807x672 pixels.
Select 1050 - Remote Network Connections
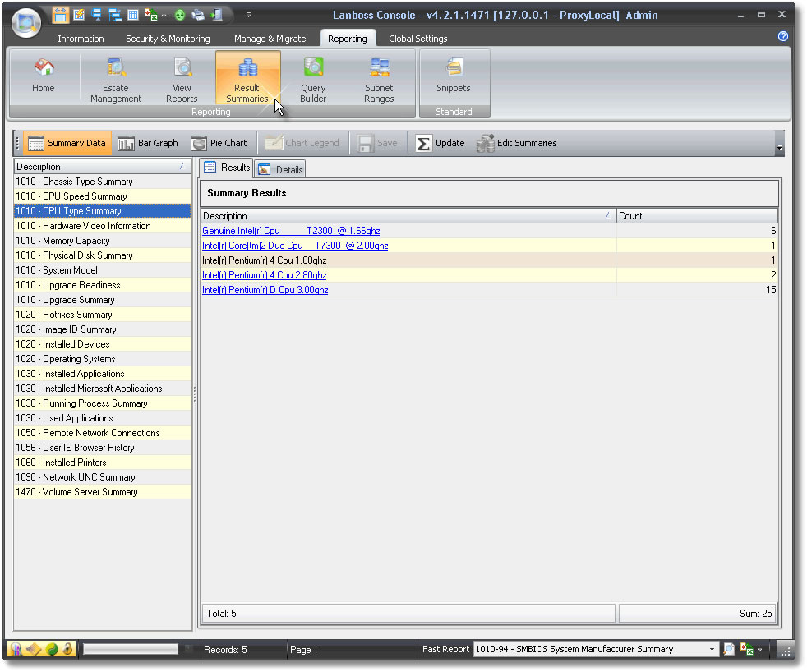coord(103,433)
